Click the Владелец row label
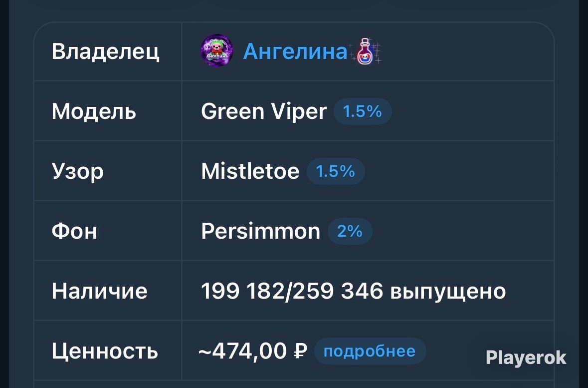The height and width of the screenshot is (388, 588). (105, 51)
